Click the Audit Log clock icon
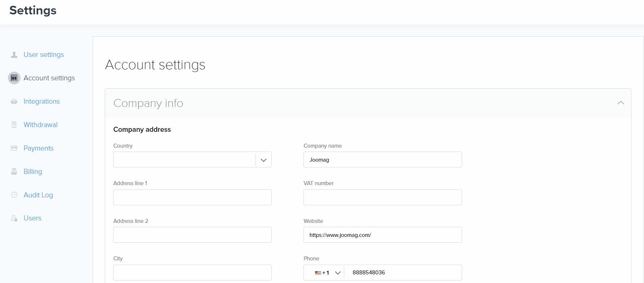The image size is (644, 283). pos(14,195)
